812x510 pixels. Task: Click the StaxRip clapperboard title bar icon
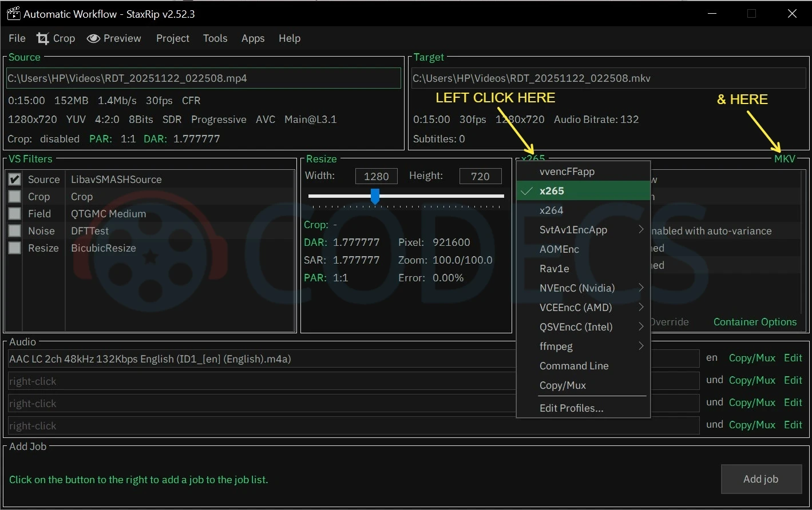tap(13, 13)
